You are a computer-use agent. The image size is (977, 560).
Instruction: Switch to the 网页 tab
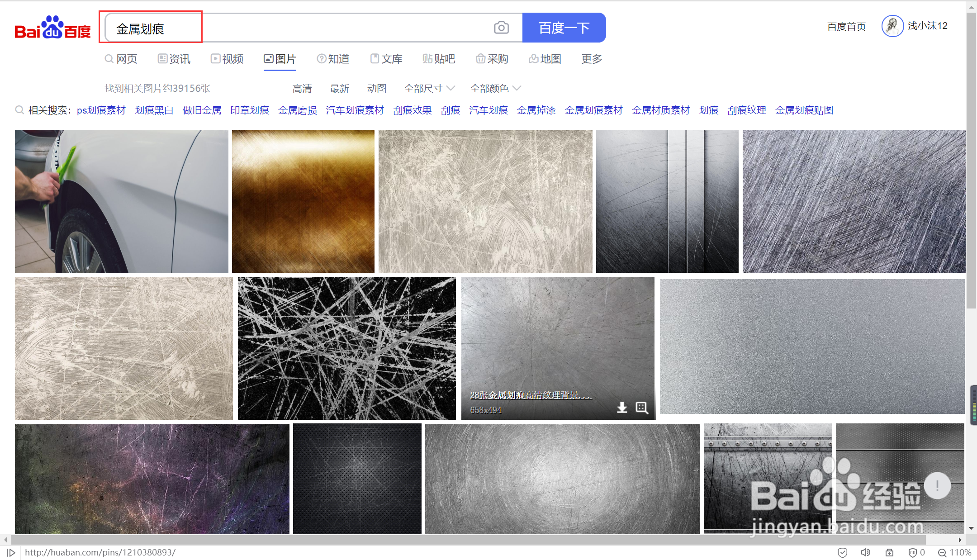click(121, 59)
